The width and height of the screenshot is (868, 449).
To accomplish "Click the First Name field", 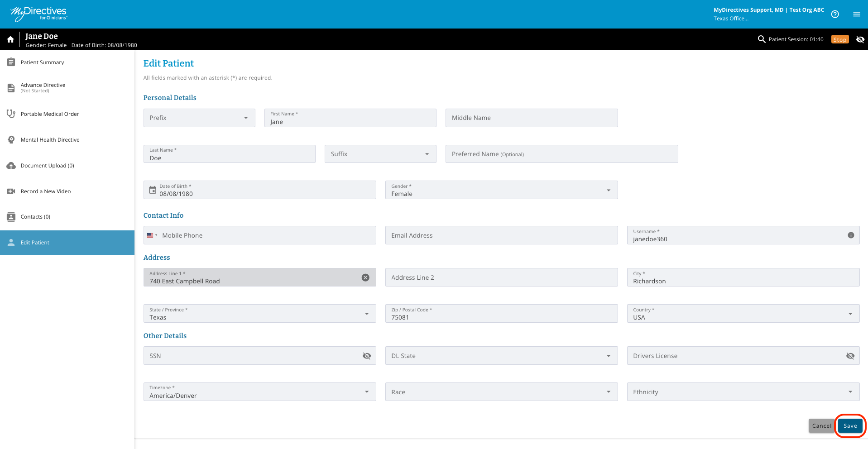I will point(350,118).
